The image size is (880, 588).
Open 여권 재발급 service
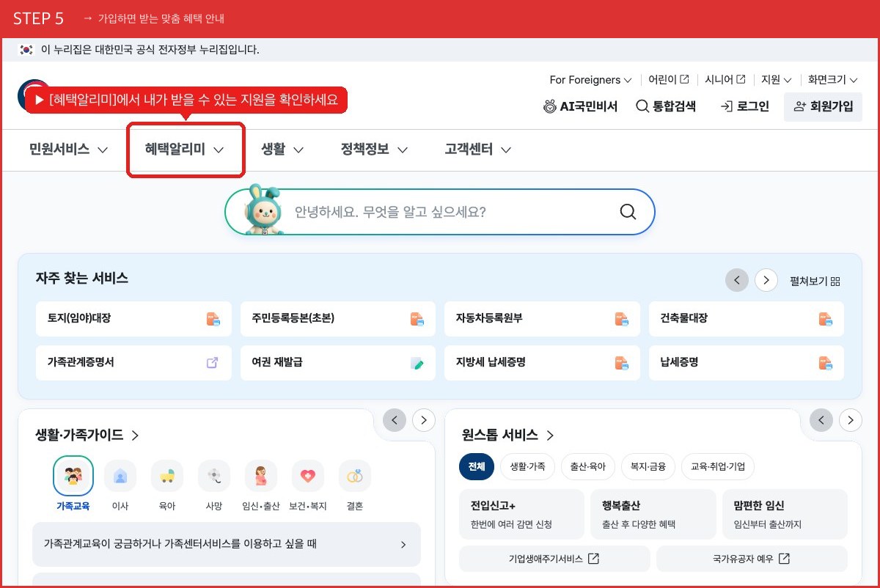coord(338,362)
